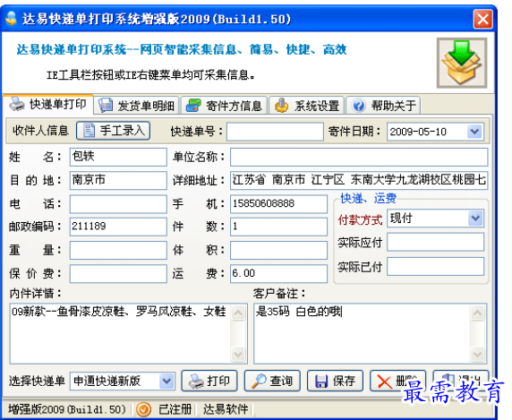Click the 邮政编码 field showing 211189

[118, 227]
